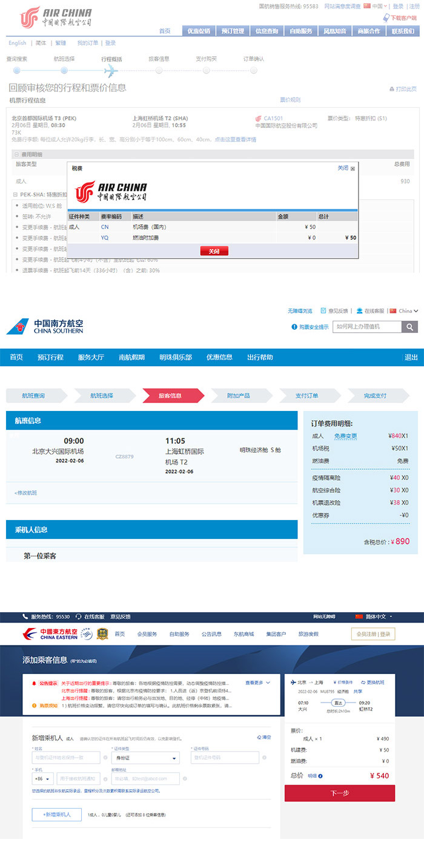The height and width of the screenshot is (868, 424).
Task: Open China Eastern 会员服务 menu
Action: pos(147,634)
